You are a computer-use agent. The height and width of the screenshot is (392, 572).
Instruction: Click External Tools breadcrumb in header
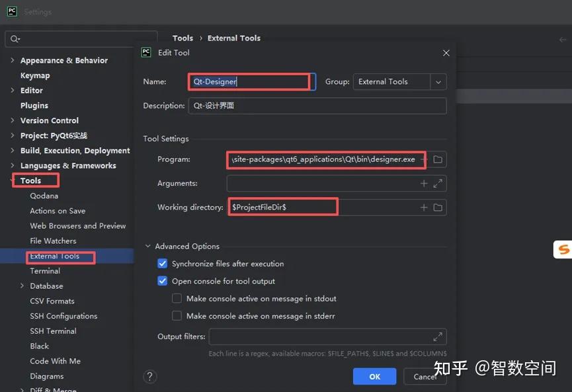click(234, 38)
